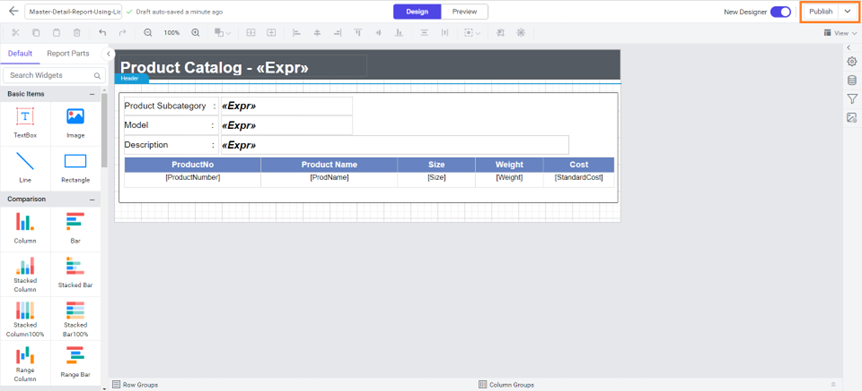Select the Stacked Column chart widget
The height and width of the screenshot is (391, 862).
pyautogui.click(x=25, y=274)
